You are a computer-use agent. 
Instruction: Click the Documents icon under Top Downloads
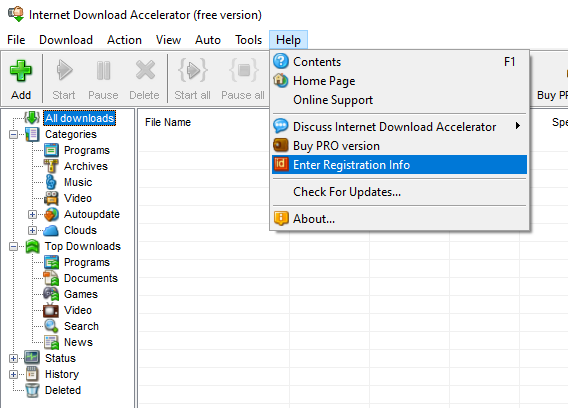51,278
